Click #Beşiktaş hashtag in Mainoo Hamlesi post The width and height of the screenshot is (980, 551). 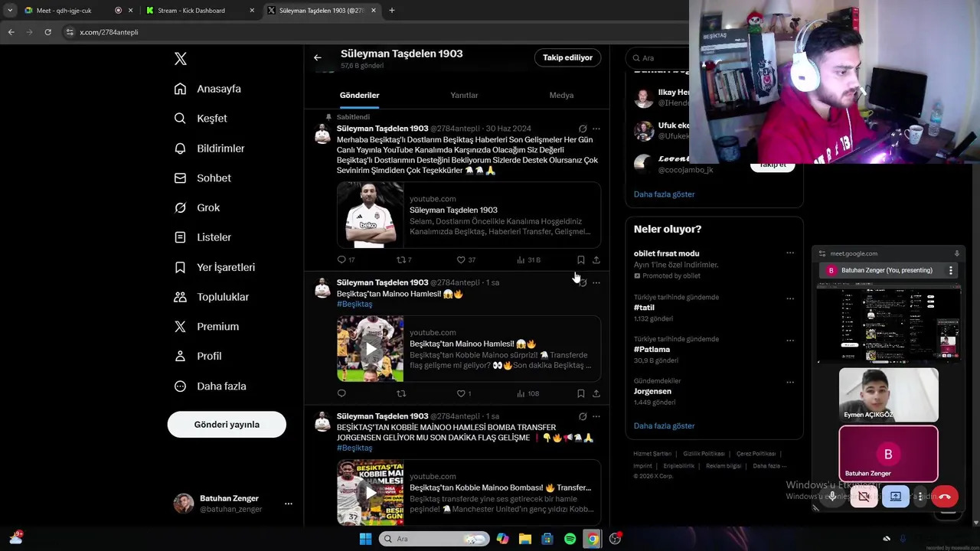354,305
